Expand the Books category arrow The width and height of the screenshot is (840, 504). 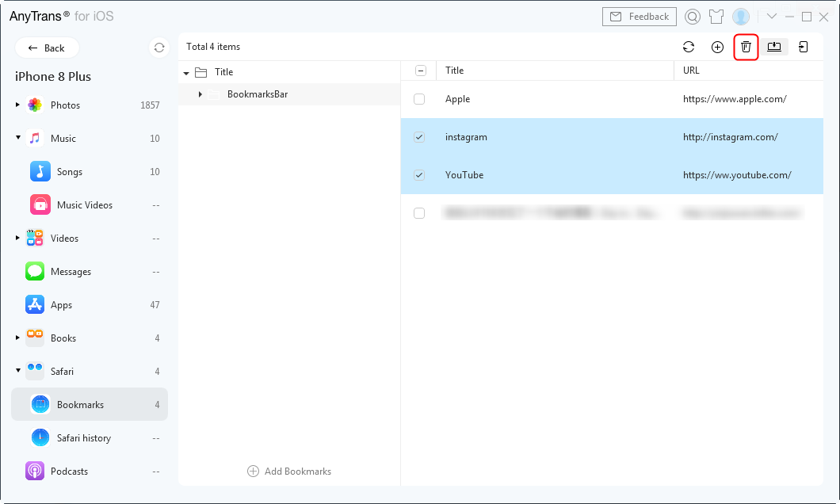coord(17,338)
